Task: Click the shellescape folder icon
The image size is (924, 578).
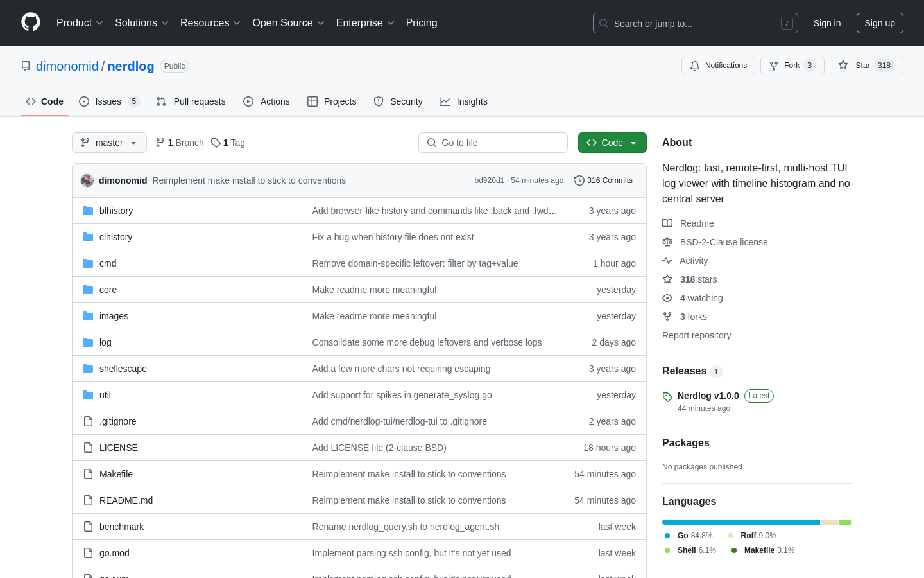Action: 88,369
